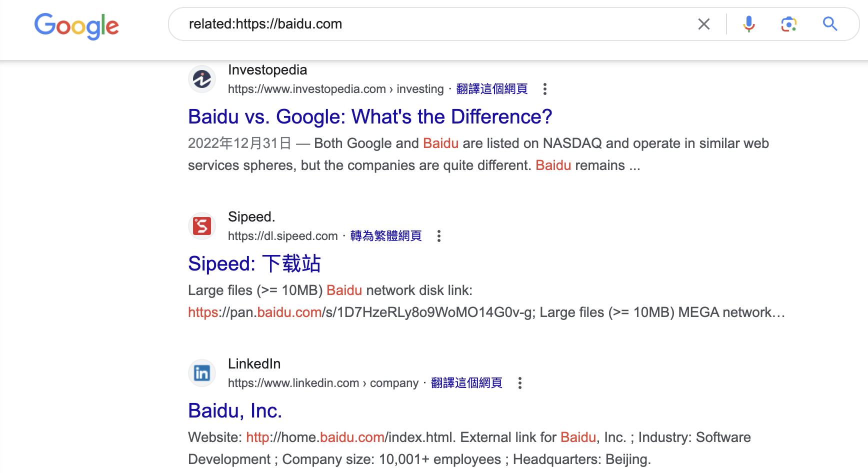This screenshot has width=868, height=473.
Task: Click the Sipeed site favicon
Action: click(202, 226)
